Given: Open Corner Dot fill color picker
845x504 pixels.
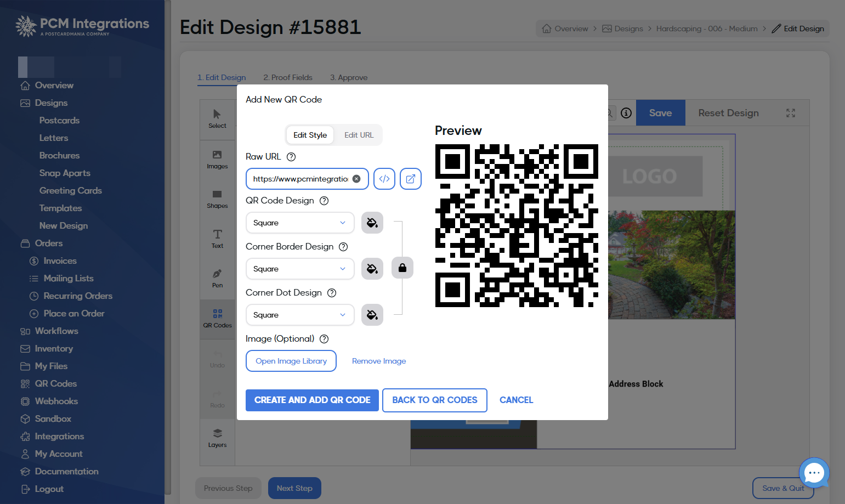Looking at the screenshot, I should point(372,315).
